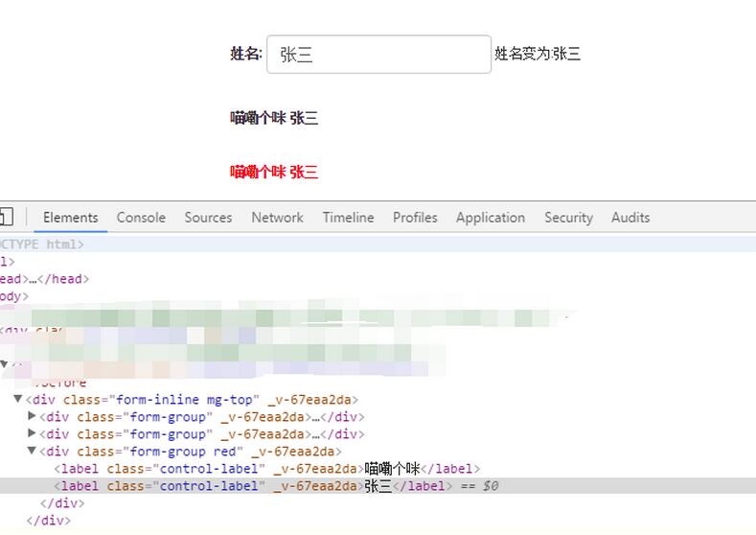756x535 pixels.
Task: Expand the first collapsed form-group div
Action: (33, 416)
